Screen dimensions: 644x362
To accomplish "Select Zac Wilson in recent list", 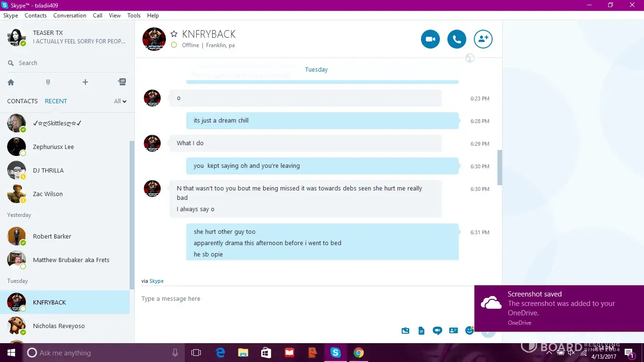I will pyautogui.click(x=65, y=194).
